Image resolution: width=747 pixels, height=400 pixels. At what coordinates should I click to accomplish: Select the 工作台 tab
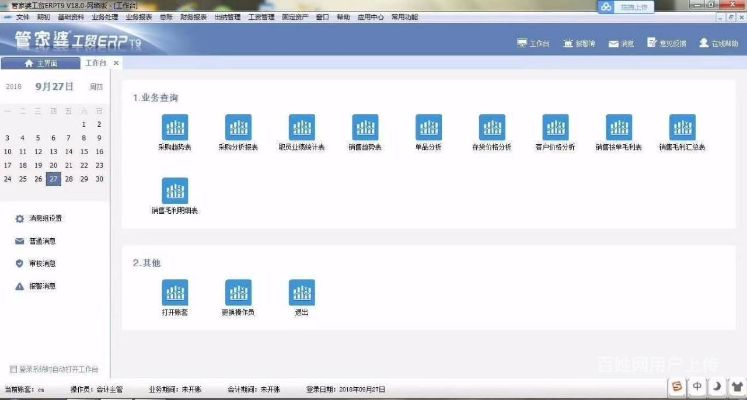point(95,63)
